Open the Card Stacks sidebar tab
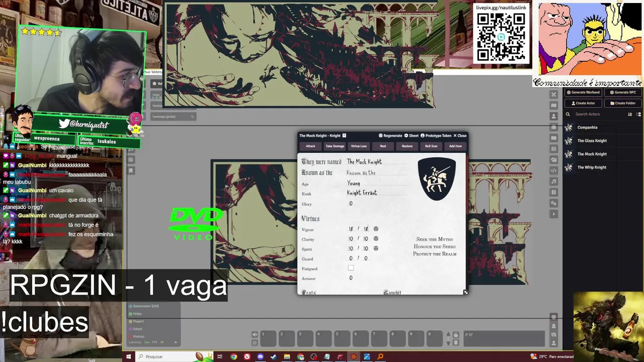644x362 pixels. [554, 160]
